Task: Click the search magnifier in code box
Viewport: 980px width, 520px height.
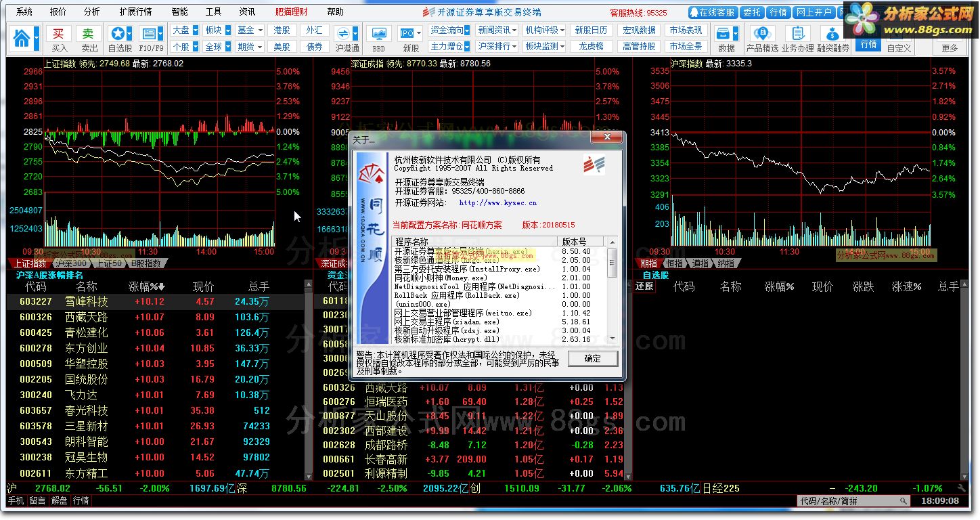Action: pyautogui.click(x=903, y=501)
